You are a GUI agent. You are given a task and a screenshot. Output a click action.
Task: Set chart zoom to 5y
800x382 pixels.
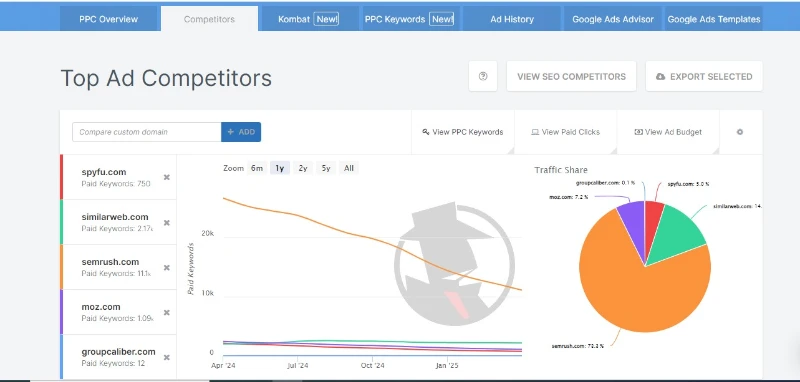[326, 168]
